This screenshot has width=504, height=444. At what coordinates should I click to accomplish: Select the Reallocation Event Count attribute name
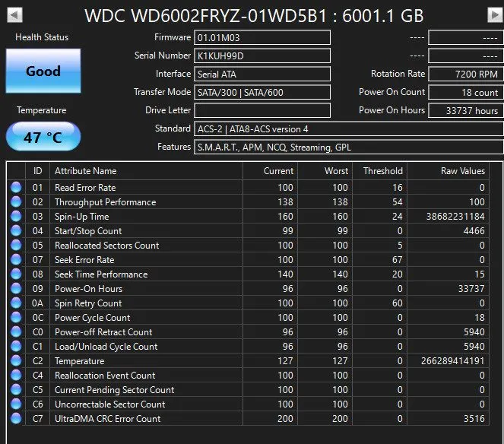pyautogui.click(x=105, y=376)
